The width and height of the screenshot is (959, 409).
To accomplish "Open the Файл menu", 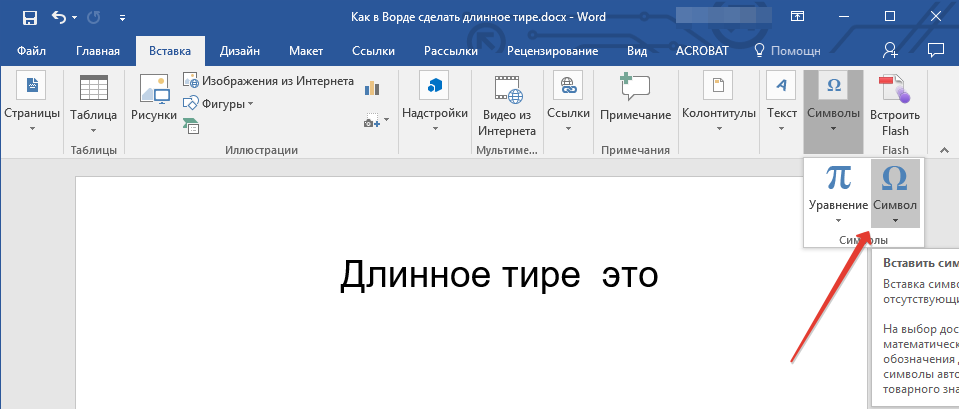I will (30, 51).
